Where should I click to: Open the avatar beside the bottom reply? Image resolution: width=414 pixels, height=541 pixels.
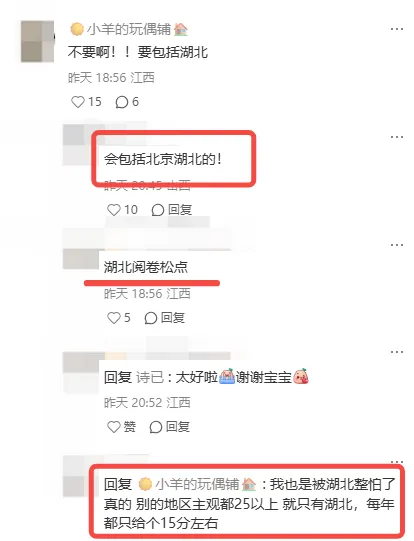pyautogui.click(x=76, y=477)
